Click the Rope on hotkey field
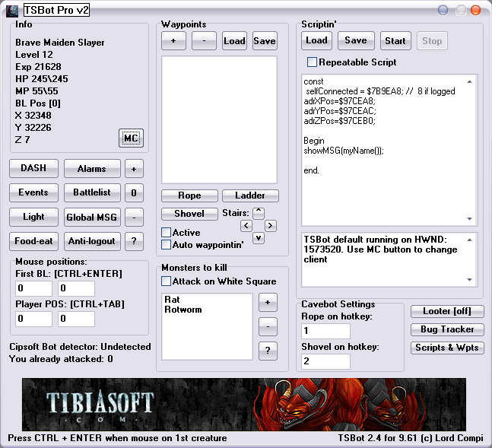Screen dimensions: 492x448 click(326, 332)
